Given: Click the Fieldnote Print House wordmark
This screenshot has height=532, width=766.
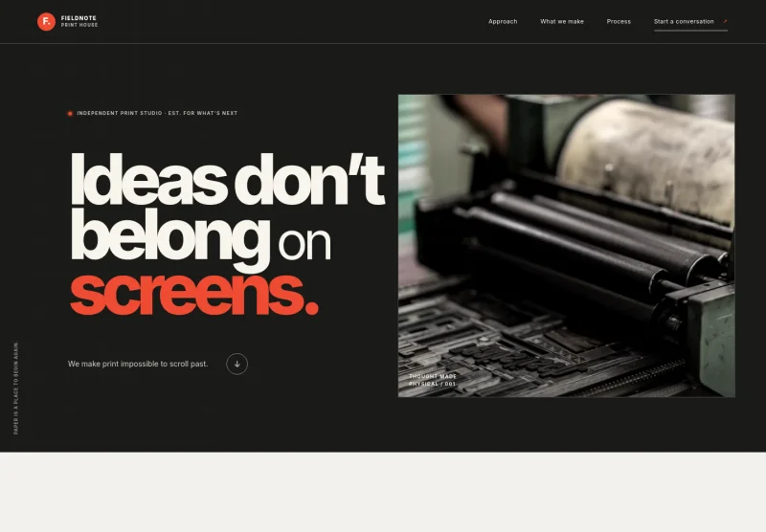Looking at the screenshot, I should (79, 21).
